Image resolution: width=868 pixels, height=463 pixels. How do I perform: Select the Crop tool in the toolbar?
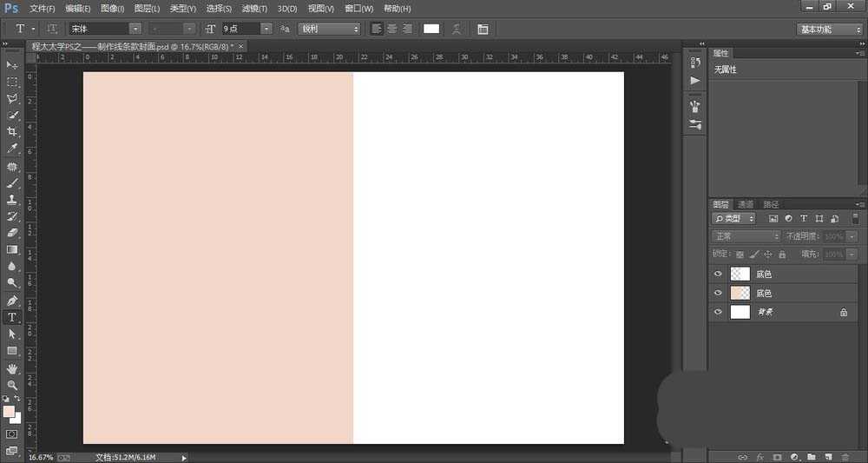[x=12, y=131]
